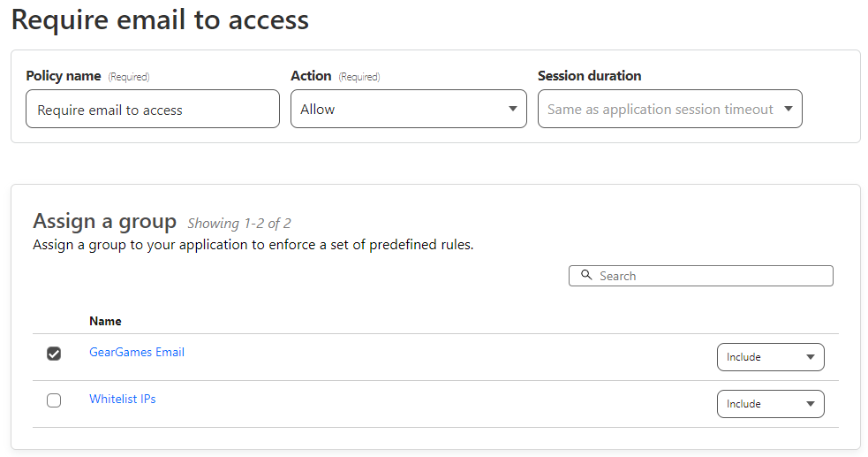868x457 pixels.
Task: Click the magnifier icon in the search box
Action: [x=586, y=276]
